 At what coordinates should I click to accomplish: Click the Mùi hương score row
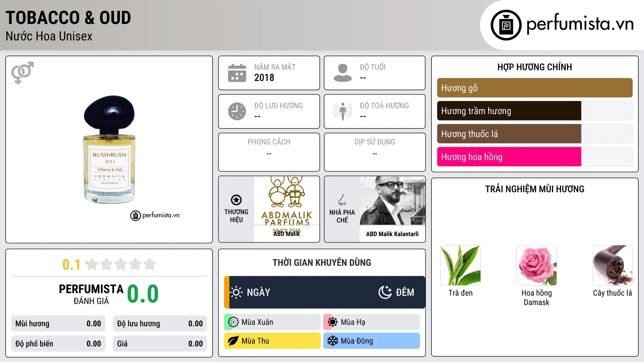click(58, 324)
